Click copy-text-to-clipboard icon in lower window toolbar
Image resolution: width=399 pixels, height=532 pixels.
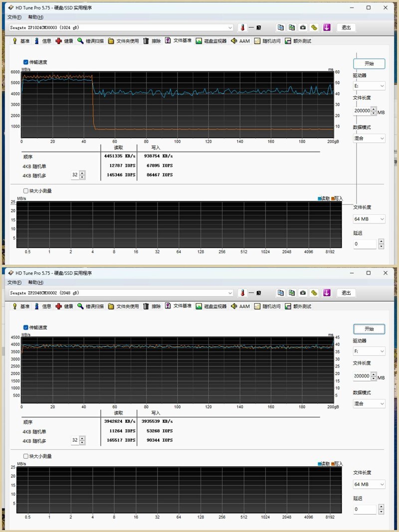tap(281, 293)
